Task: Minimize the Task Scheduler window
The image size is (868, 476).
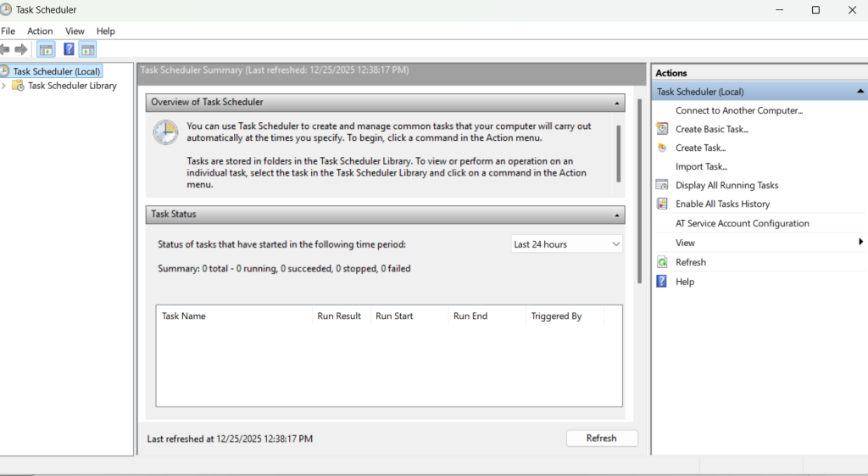Action: coord(780,10)
